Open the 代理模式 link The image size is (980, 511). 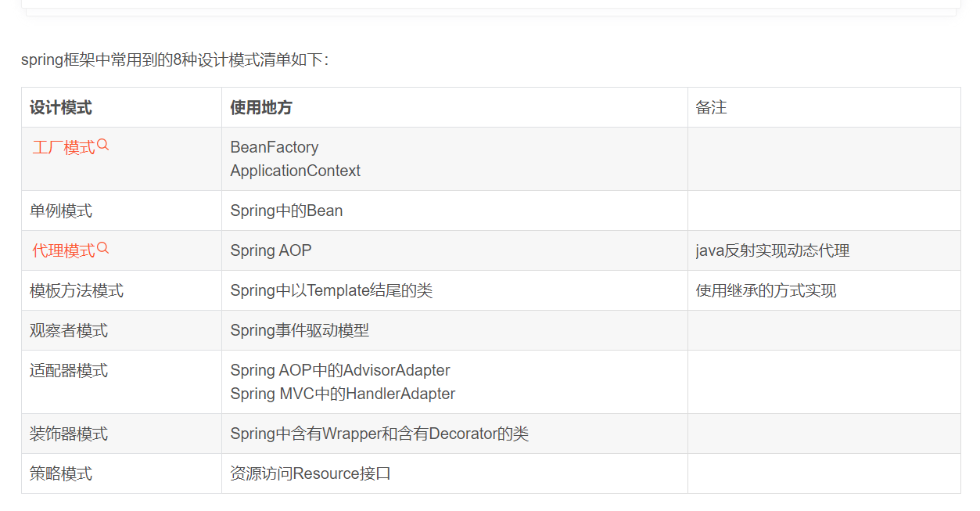pyautogui.click(x=63, y=251)
